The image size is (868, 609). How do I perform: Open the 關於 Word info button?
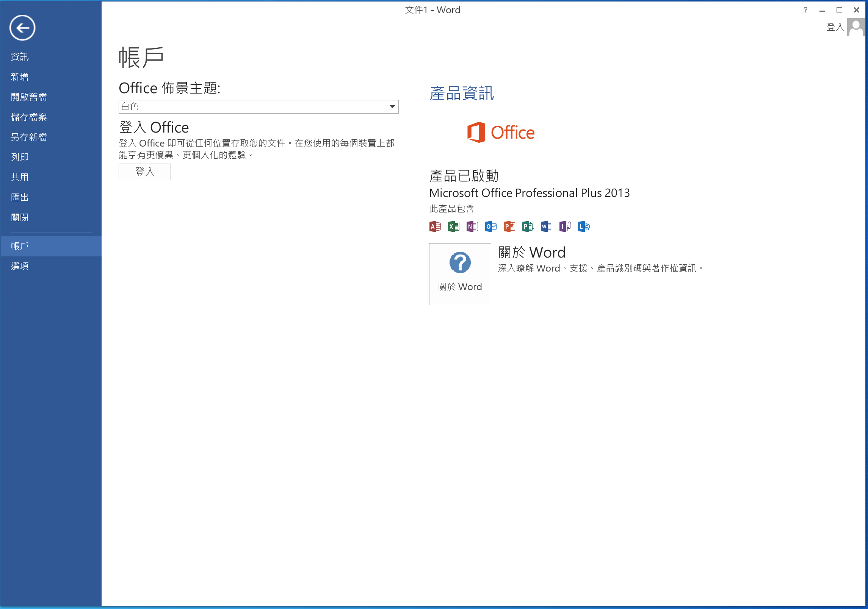click(x=460, y=274)
